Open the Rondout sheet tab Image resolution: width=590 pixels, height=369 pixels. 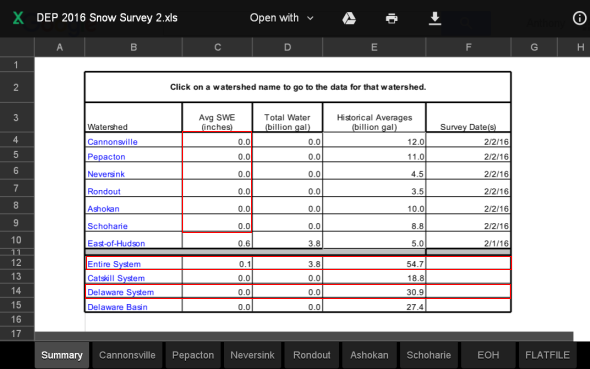point(312,355)
